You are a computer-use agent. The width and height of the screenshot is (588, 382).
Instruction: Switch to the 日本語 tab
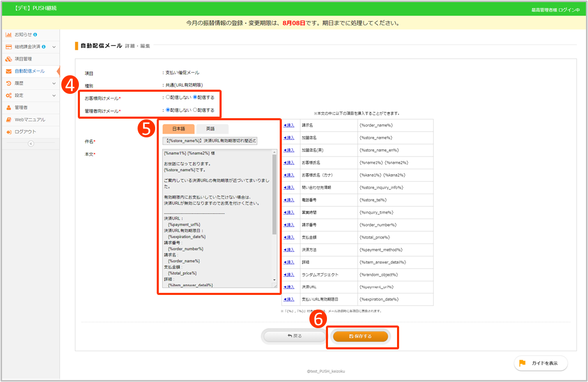click(178, 129)
